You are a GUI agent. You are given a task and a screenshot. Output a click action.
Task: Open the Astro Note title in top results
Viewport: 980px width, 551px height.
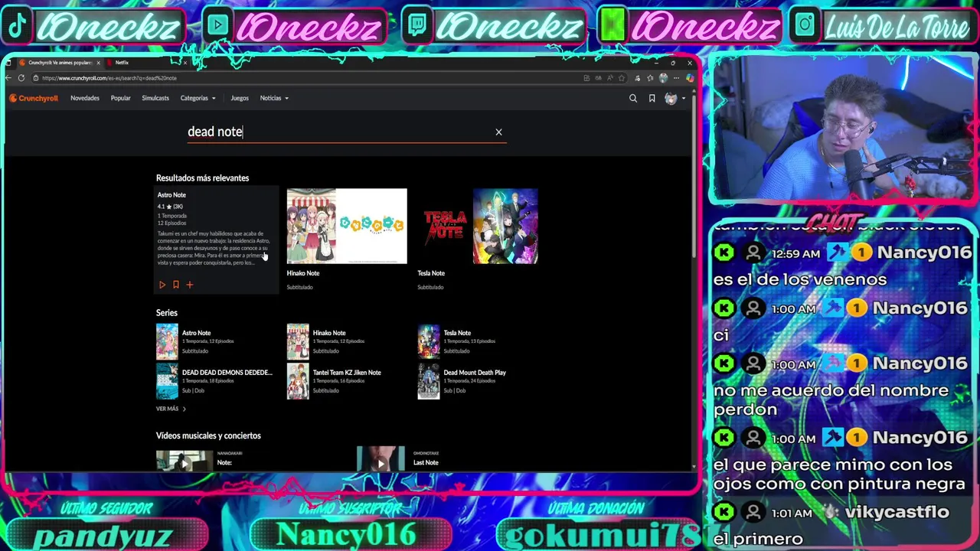pos(171,195)
